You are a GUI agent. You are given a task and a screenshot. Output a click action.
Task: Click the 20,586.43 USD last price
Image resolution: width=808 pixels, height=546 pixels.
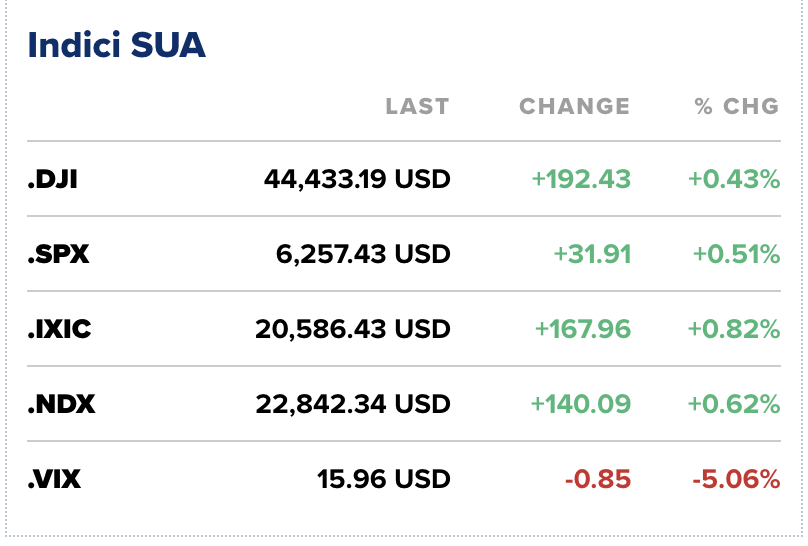click(x=353, y=329)
